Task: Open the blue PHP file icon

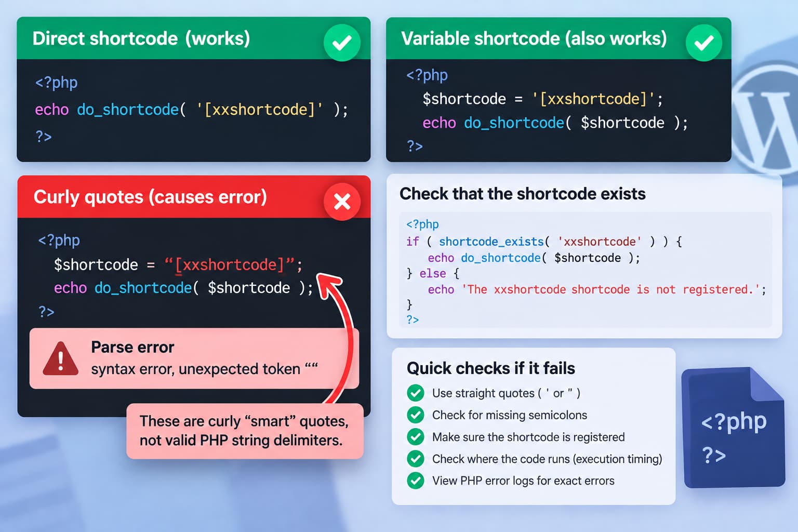Action: click(734, 428)
